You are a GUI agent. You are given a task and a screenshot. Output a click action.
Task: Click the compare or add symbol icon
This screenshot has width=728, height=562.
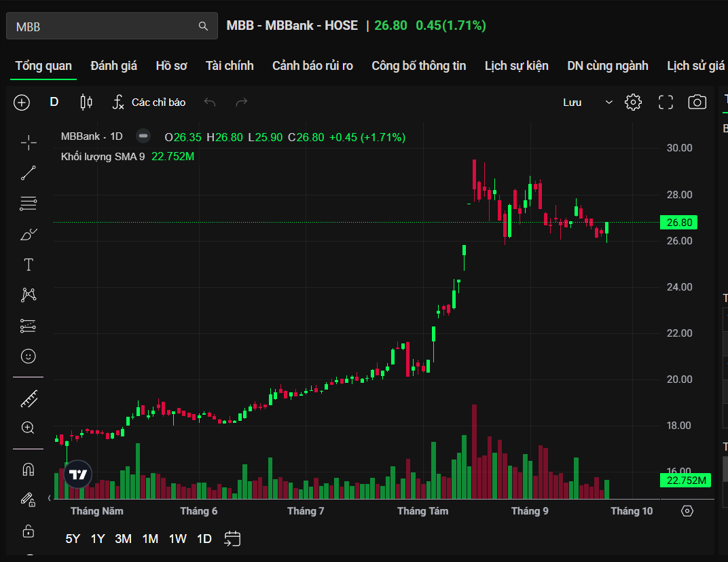[x=22, y=102]
